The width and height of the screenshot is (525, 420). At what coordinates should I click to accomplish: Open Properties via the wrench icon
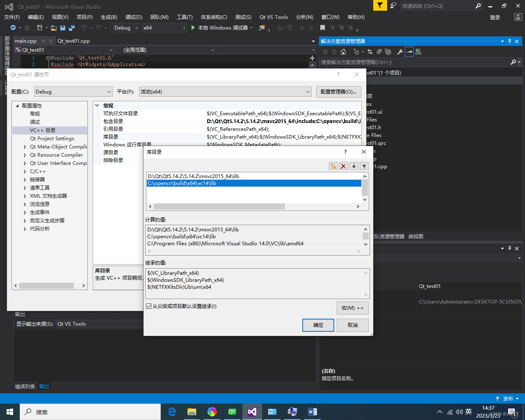(400, 52)
